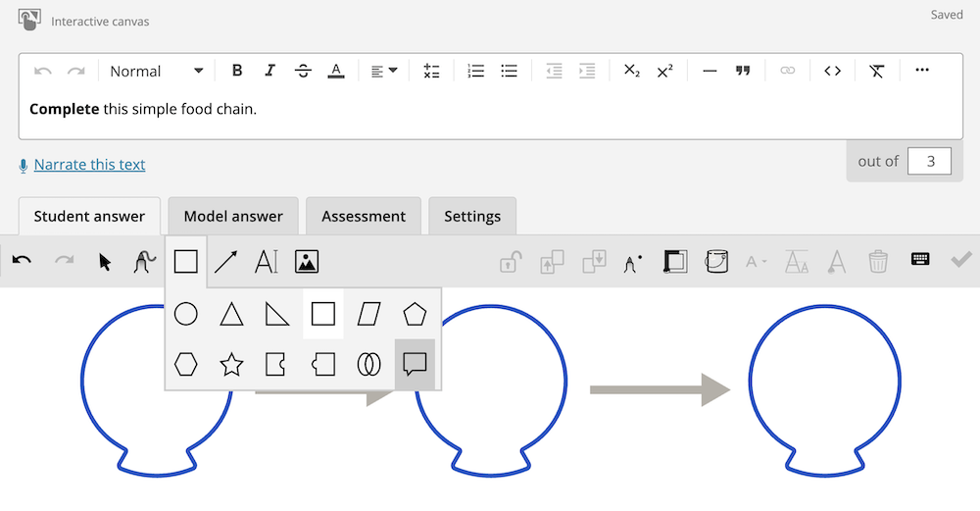Screen dimensions: 980x511
Task: Open the Settings tab
Action: (x=472, y=217)
